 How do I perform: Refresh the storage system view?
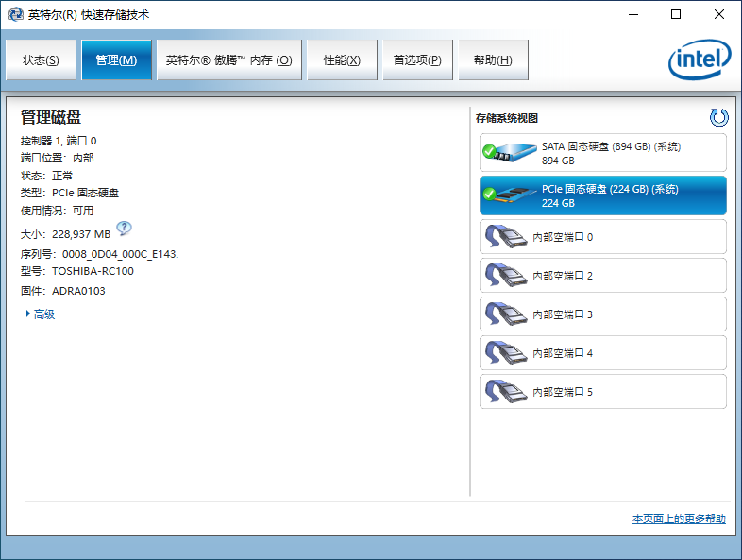point(718,117)
